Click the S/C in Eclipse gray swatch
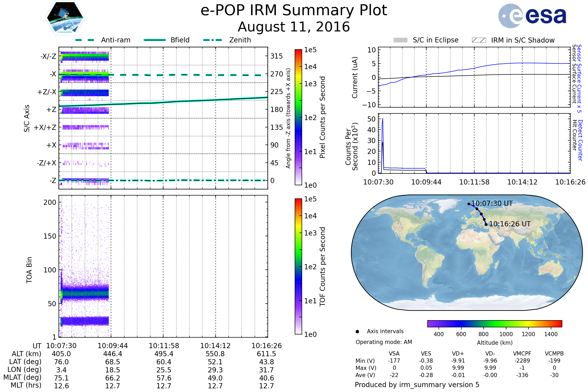The image size is (588, 392). click(400, 40)
